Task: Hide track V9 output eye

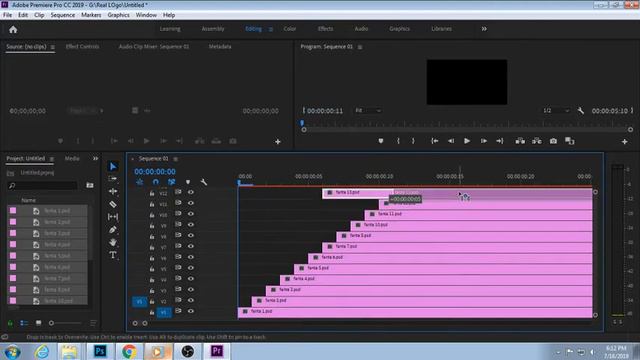Action: [191, 224]
